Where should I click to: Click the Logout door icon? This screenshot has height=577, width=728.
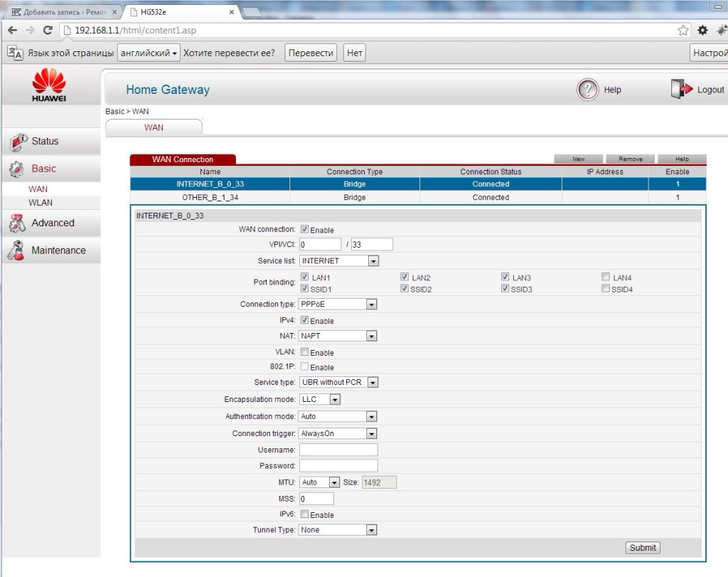(680, 90)
